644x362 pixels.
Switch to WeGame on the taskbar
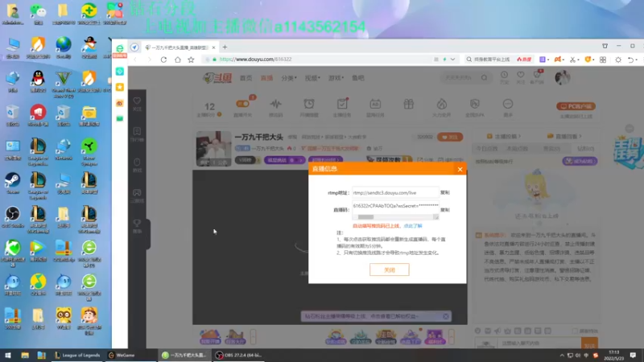[x=122, y=356]
